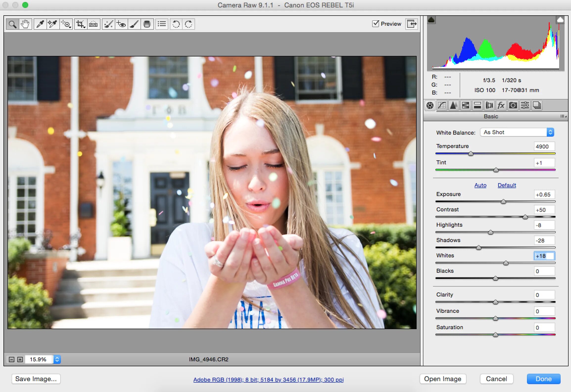Select the White Balance eyedropper tool

click(40, 24)
